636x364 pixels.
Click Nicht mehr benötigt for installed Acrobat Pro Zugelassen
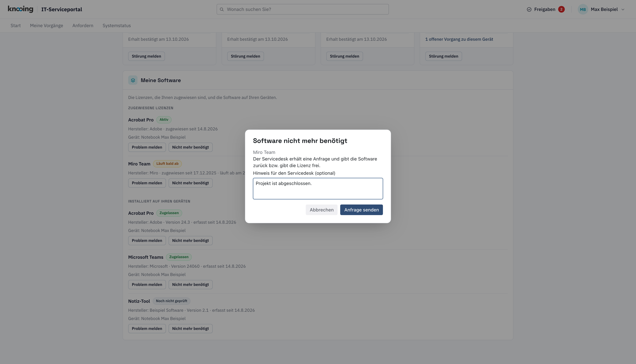pos(190,241)
